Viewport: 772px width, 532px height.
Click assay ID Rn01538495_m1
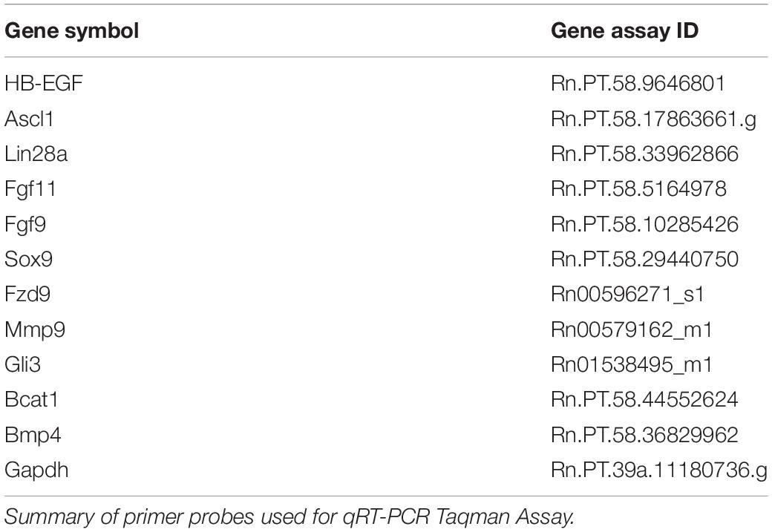tap(632, 365)
